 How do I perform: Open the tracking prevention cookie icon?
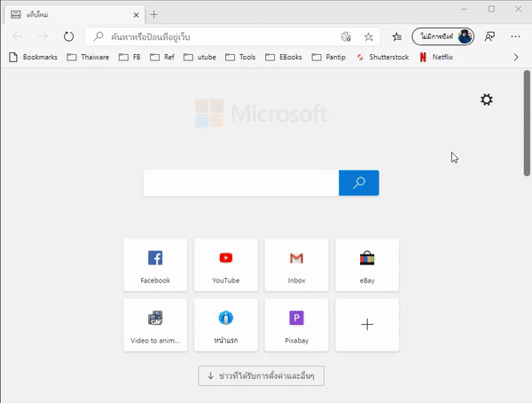click(x=346, y=36)
